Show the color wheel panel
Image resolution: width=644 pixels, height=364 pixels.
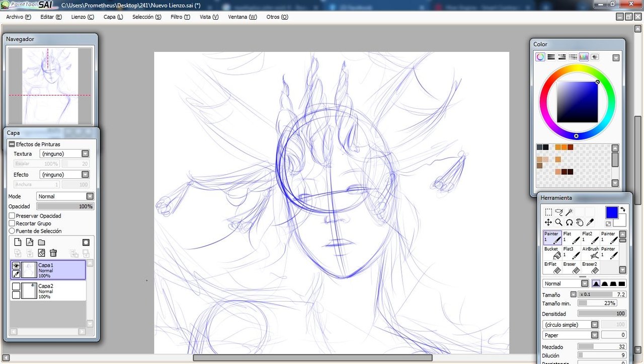click(540, 57)
